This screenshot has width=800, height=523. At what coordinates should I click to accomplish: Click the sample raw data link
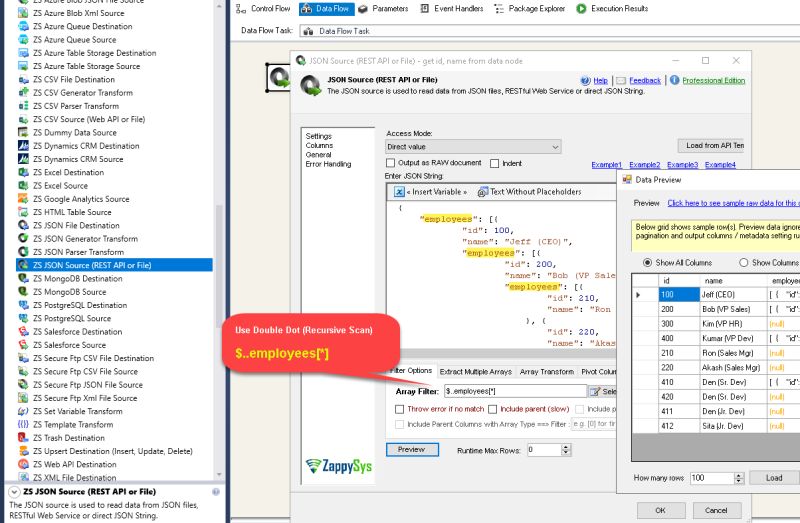click(x=734, y=203)
